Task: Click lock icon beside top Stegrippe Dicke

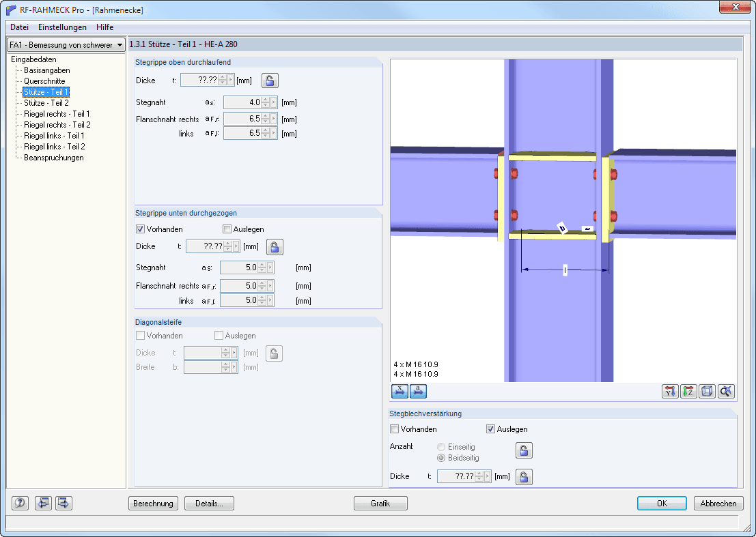Action: coord(270,81)
